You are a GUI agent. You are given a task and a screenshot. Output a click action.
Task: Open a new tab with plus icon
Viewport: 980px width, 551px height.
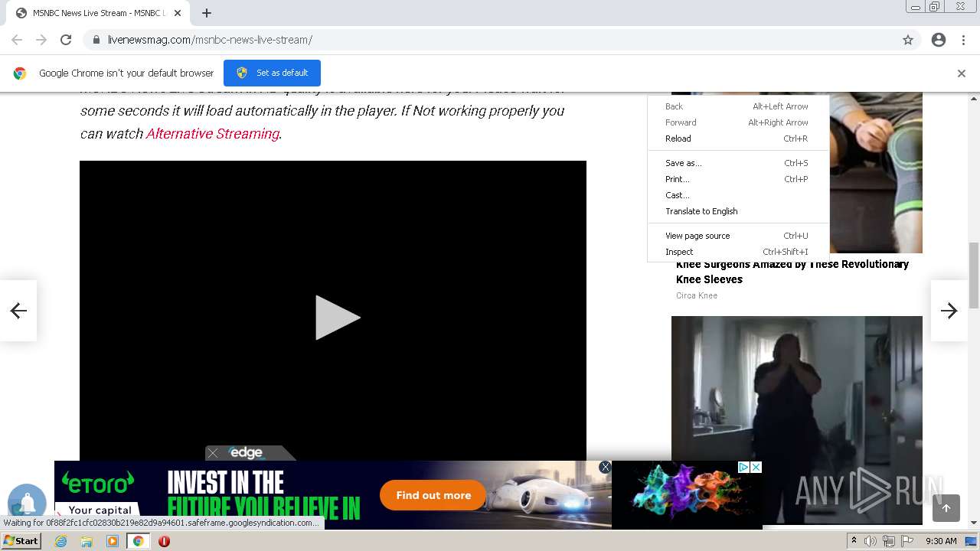click(x=207, y=13)
